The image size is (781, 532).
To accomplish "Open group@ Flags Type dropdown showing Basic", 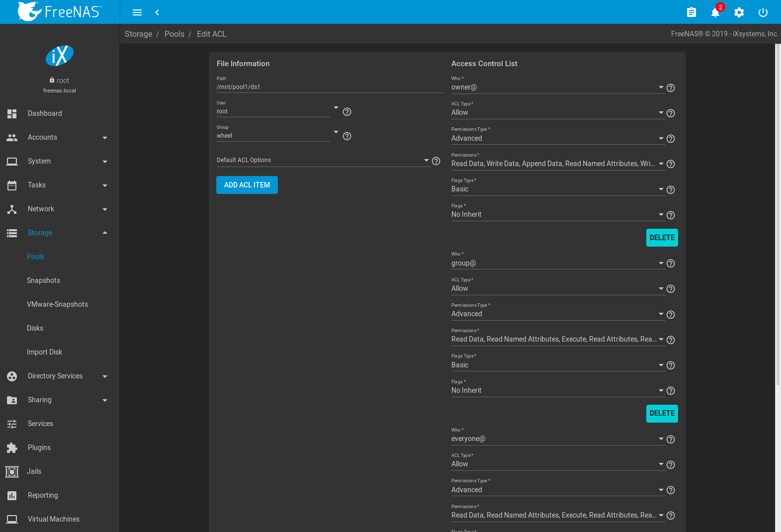I will pos(558,365).
